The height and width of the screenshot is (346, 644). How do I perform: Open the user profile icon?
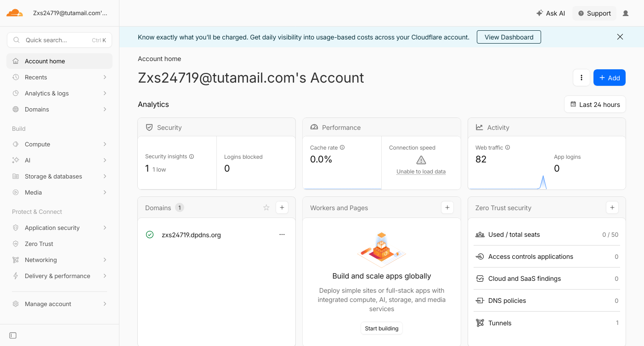coord(626,13)
